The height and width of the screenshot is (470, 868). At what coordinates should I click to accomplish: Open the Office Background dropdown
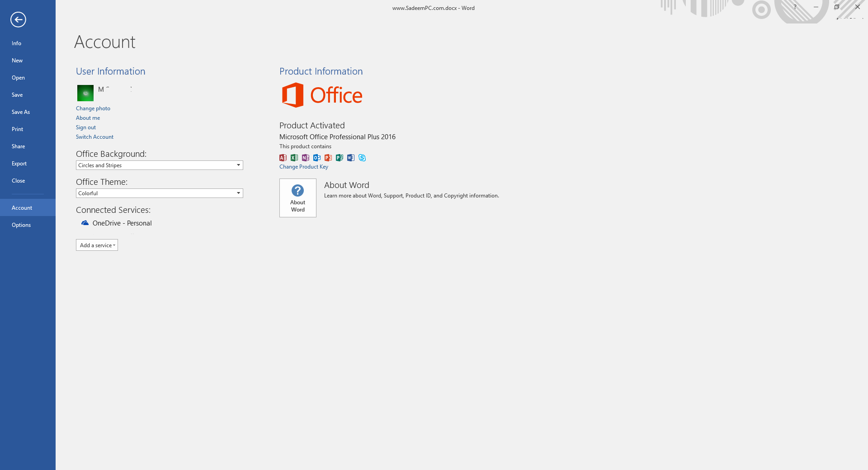(160, 165)
